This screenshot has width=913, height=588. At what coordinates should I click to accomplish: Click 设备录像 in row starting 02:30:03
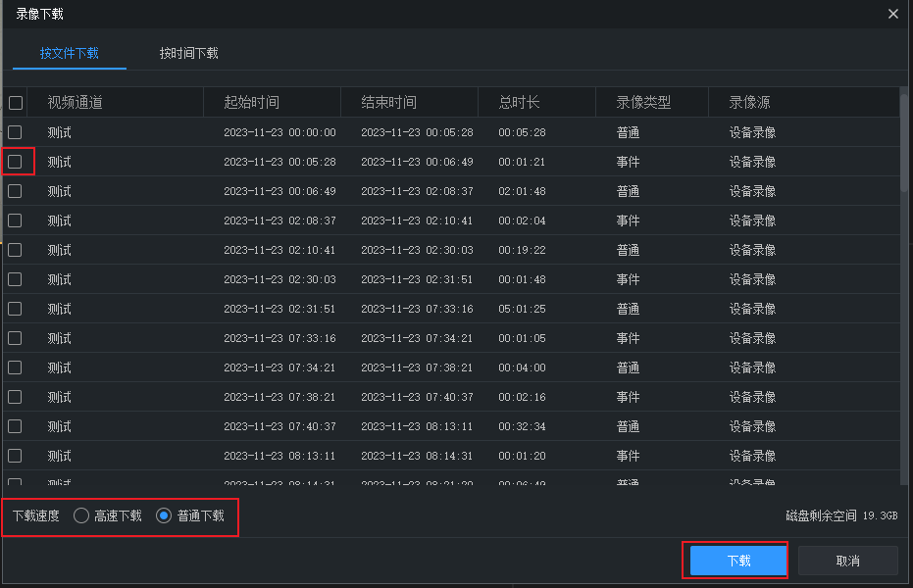tap(753, 279)
